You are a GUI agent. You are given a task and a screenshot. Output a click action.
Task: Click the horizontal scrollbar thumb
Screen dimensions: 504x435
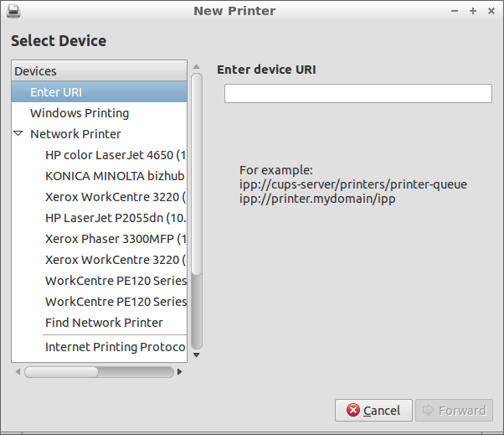point(61,371)
